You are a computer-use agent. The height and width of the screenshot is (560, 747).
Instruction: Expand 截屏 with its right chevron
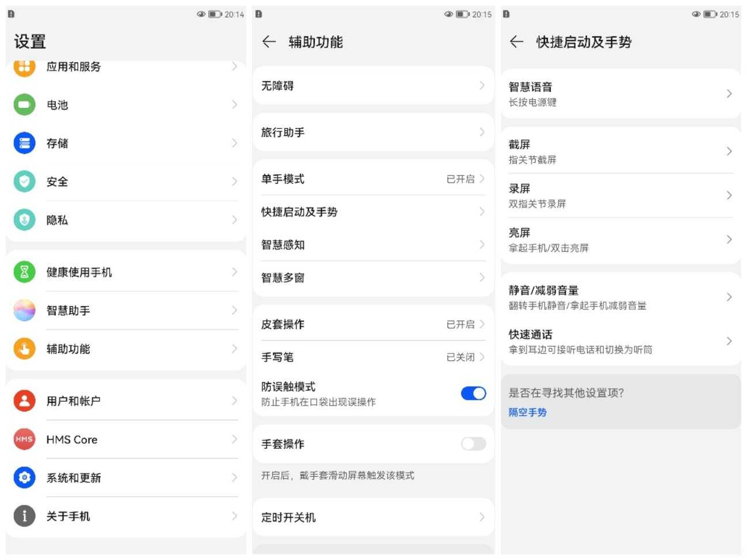pos(729,152)
